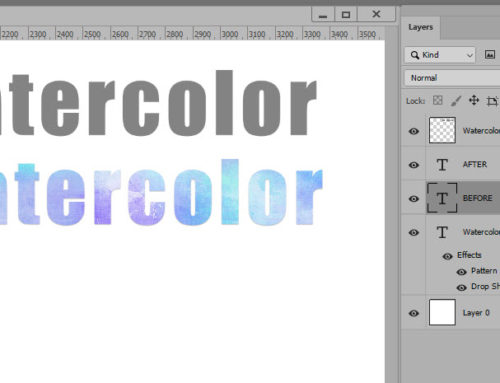The image size is (500, 383).
Task: Click the Watercolor text layer T icon
Action: click(442, 232)
